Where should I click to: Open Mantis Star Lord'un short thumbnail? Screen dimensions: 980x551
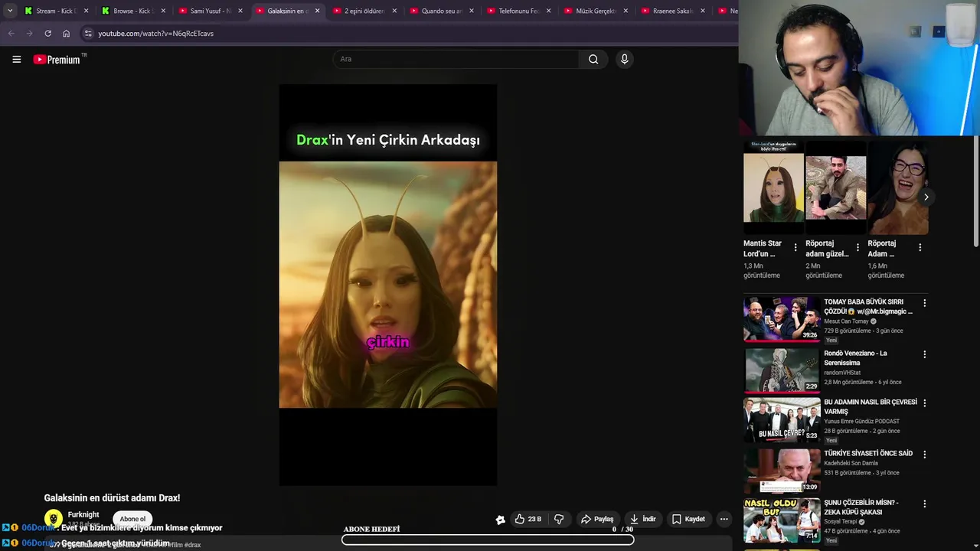pos(773,187)
